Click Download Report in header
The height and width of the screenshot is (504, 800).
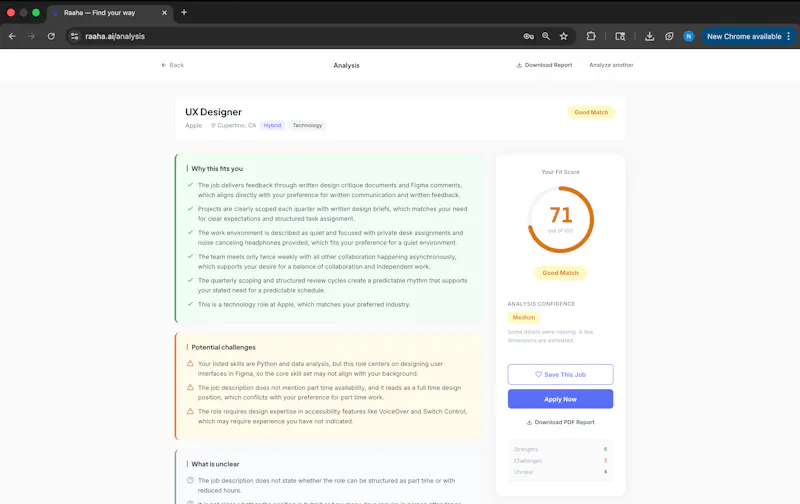(544, 65)
